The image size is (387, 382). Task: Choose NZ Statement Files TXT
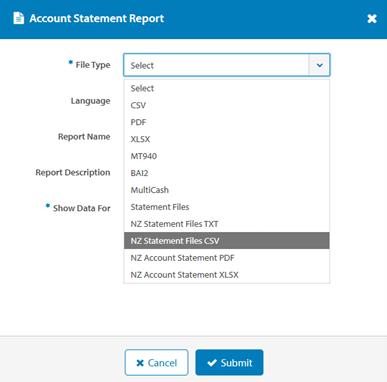[226, 224]
